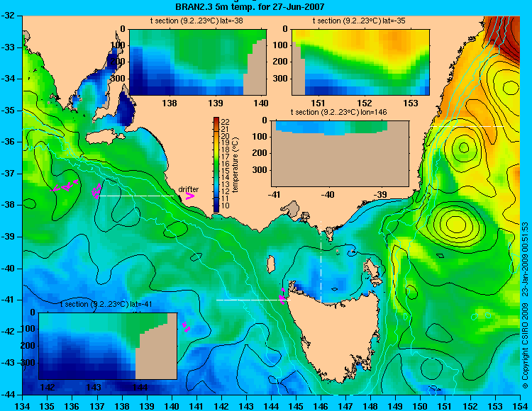Screen dimensions: 532x411
Task: Click the magenta drifter track near 135.5, -37.5
Action: 65,186
